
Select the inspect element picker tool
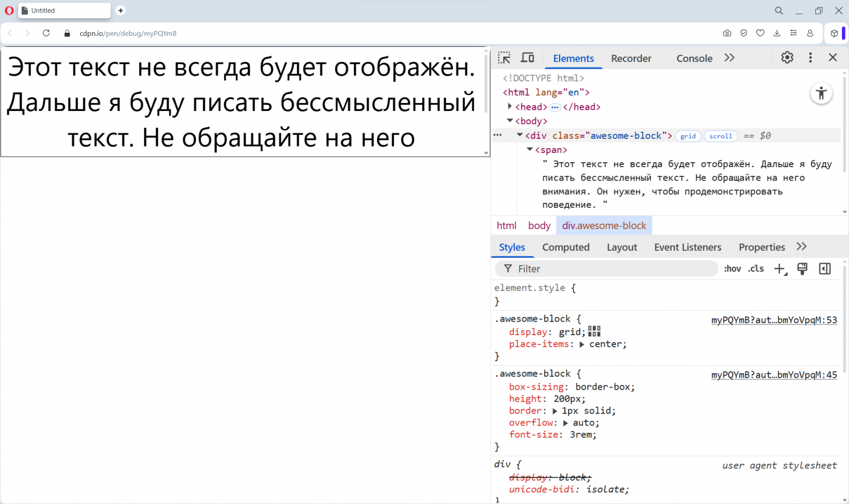point(503,57)
